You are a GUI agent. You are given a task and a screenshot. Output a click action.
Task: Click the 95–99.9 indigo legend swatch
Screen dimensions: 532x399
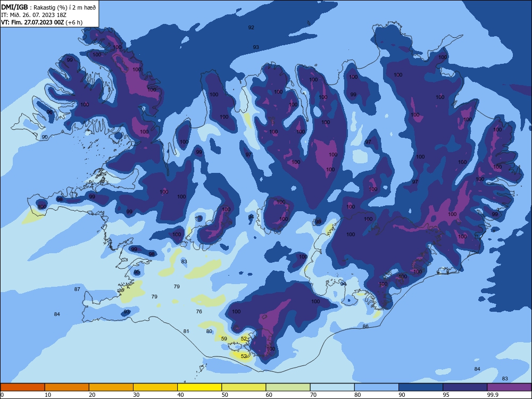[x=465, y=387]
